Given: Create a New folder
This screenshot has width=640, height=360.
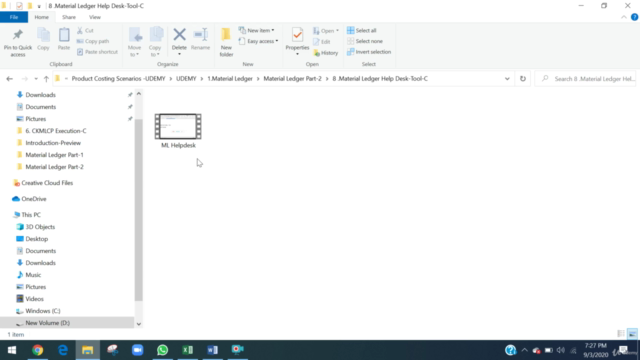Looking at the screenshot, I should point(226,42).
